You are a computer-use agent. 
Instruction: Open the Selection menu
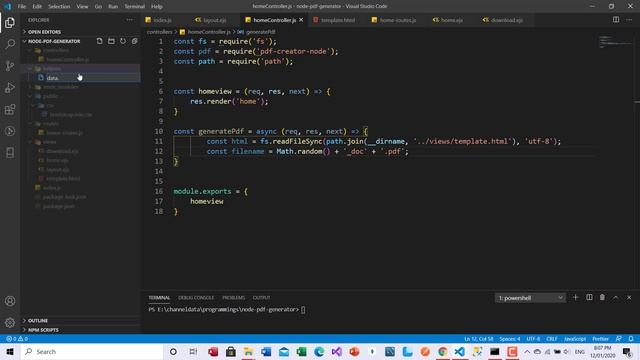pos(59,6)
